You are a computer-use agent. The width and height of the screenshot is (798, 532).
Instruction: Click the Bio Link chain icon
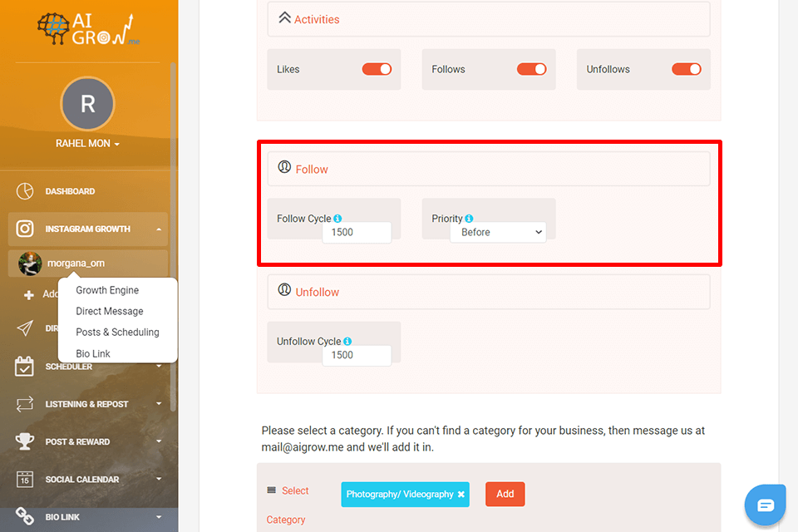pyautogui.click(x=25, y=516)
